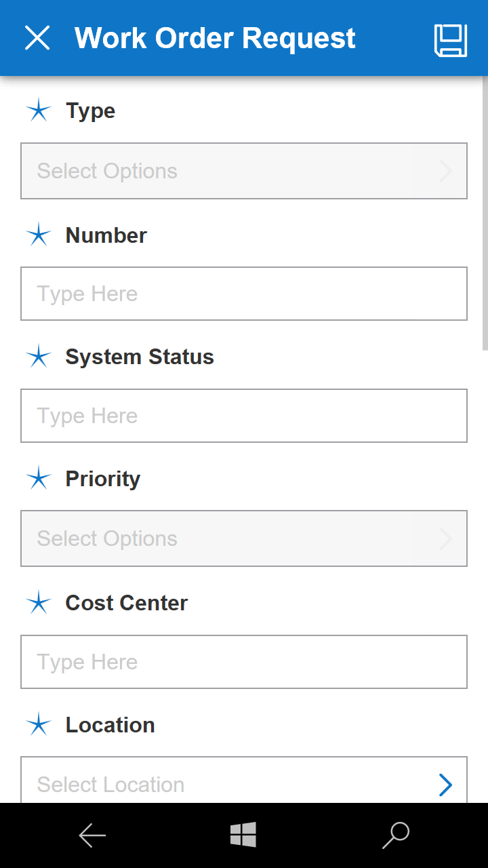Tap the back arrow navigation icon

coord(92,835)
